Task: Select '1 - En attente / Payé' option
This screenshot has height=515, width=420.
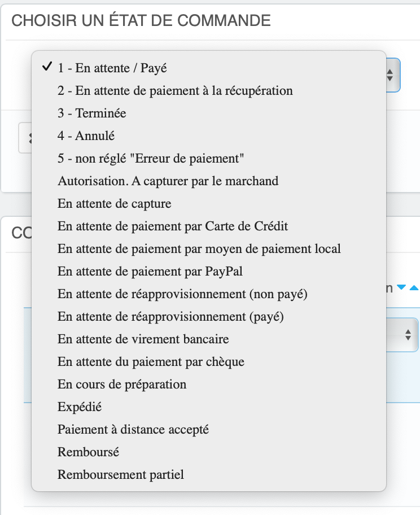Action: click(x=208, y=68)
